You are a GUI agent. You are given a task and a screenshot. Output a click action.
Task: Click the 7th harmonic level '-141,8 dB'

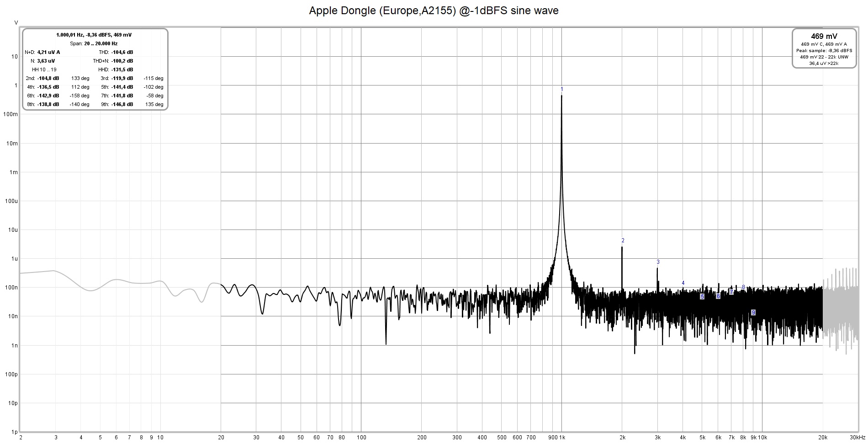[122, 96]
